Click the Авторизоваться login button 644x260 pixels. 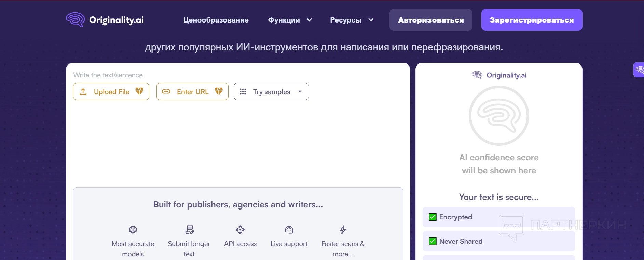pyautogui.click(x=431, y=20)
